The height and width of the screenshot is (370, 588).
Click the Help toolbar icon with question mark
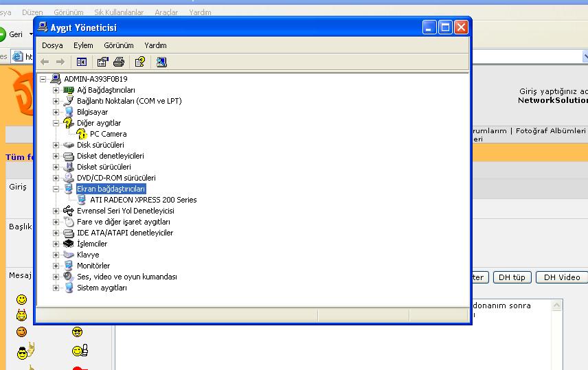[x=139, y=62]
